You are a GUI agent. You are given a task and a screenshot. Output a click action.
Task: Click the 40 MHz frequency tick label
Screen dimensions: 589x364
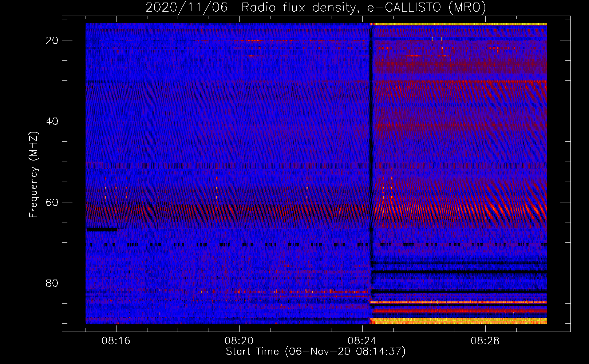52,121
